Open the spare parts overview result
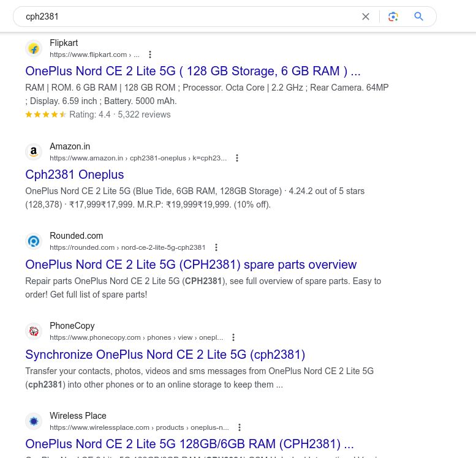This screenshot has width=476, height=458. (x=191, y=265)
